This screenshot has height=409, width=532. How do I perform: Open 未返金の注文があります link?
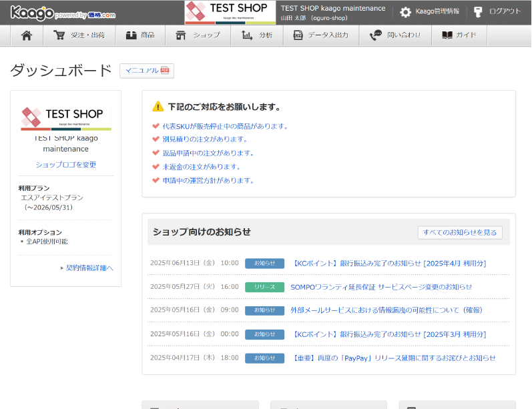(x=202, y=167)
